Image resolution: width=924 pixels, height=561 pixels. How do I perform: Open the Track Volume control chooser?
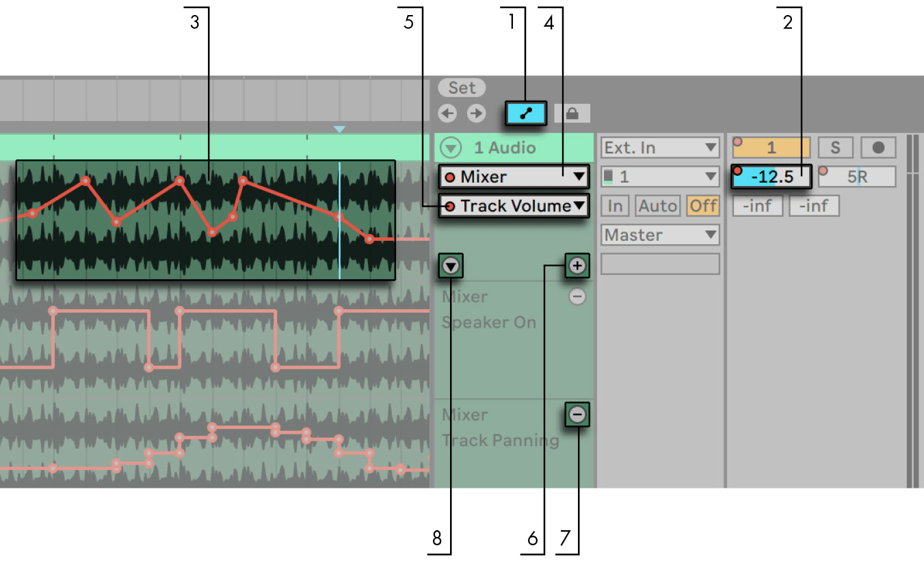[x=514, y=205]
